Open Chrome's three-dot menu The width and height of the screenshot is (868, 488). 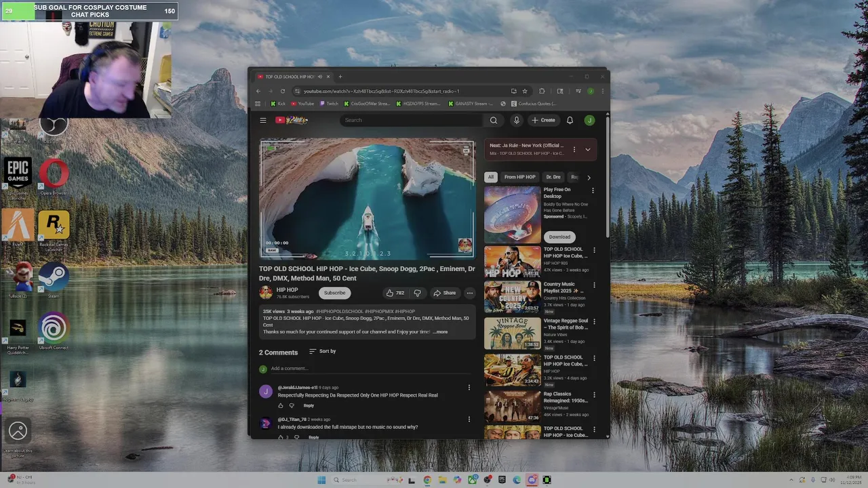pos(602,91)
